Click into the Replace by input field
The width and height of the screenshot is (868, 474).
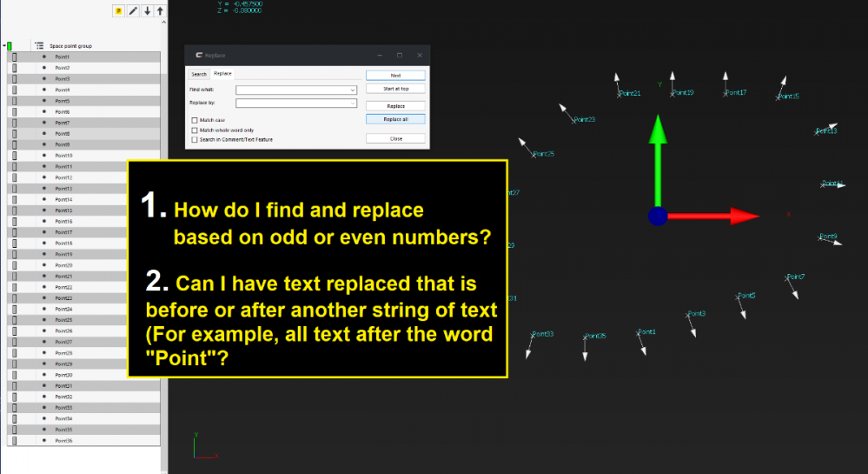click(296, 103)
